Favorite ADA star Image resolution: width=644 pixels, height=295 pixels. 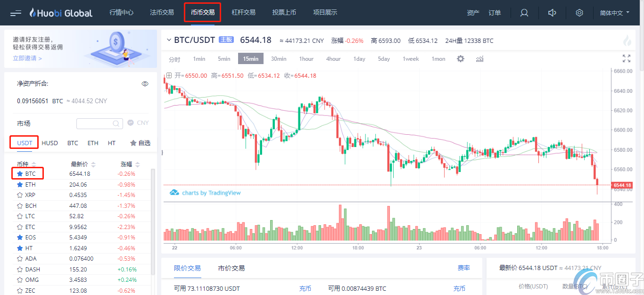[20, 258]
